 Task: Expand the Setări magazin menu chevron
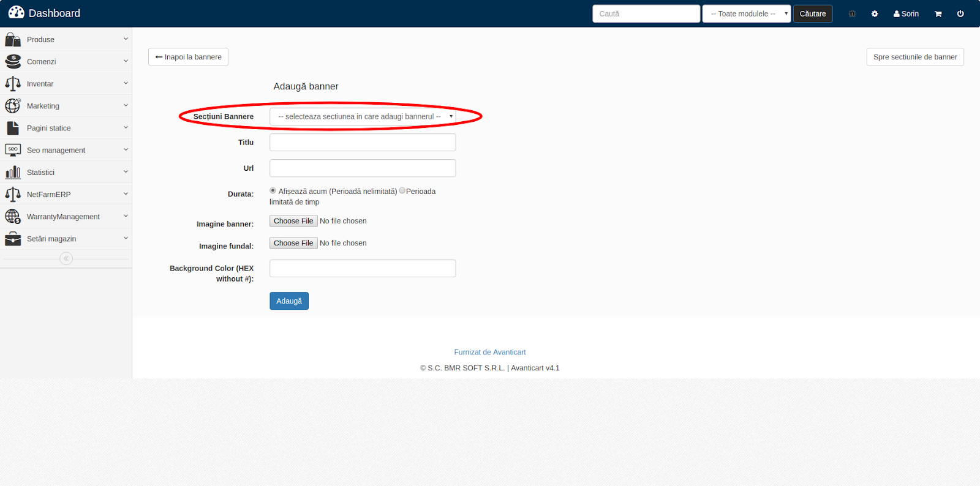[126, 238]
